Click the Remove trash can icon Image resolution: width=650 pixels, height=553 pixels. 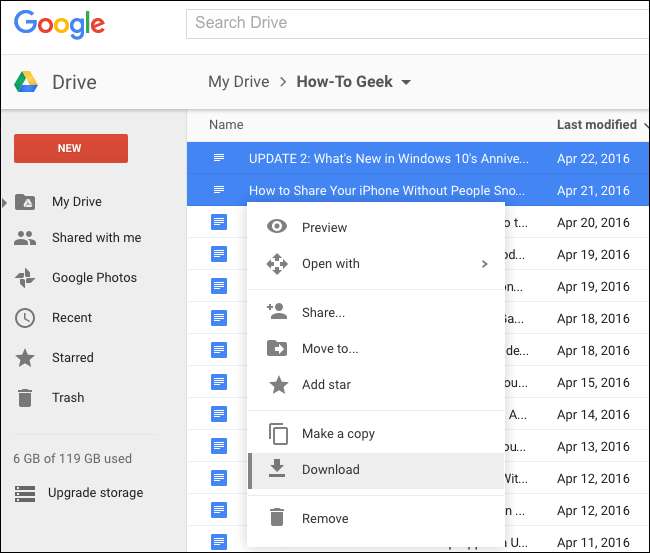(x=277, y=518)
